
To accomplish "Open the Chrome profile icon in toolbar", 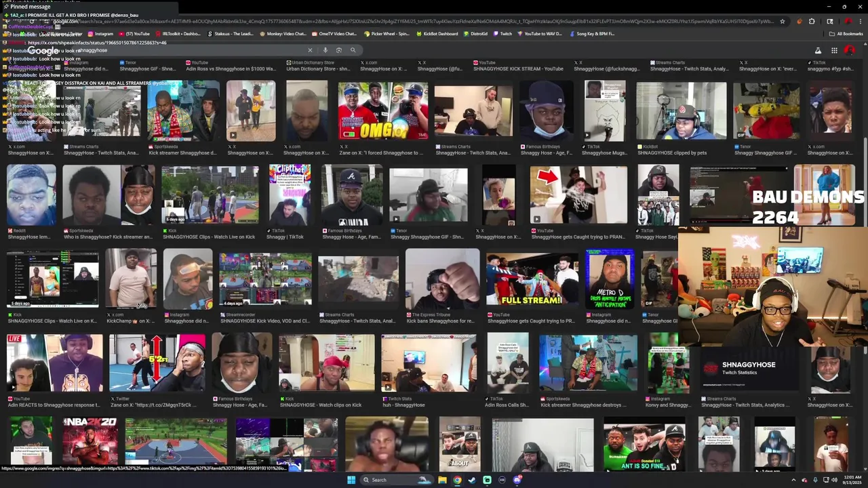I will 848,21.
